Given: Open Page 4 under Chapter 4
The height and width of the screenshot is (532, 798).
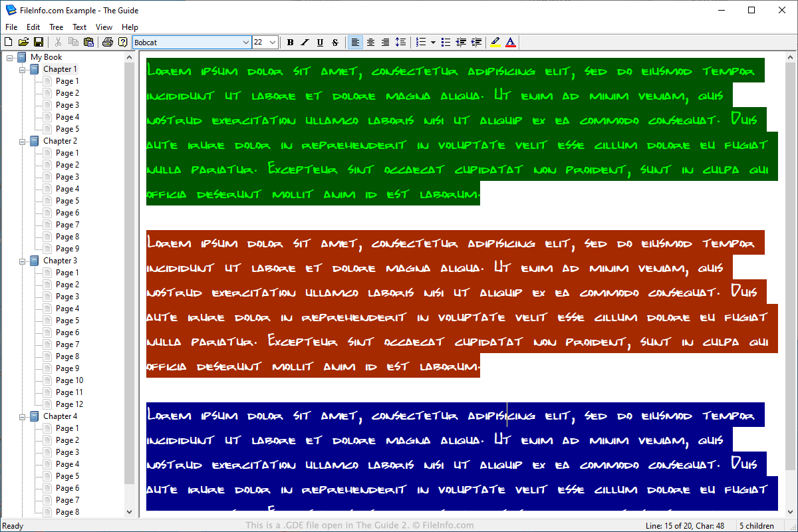Looking at the screenshot, I should click(x=67, y=464).
